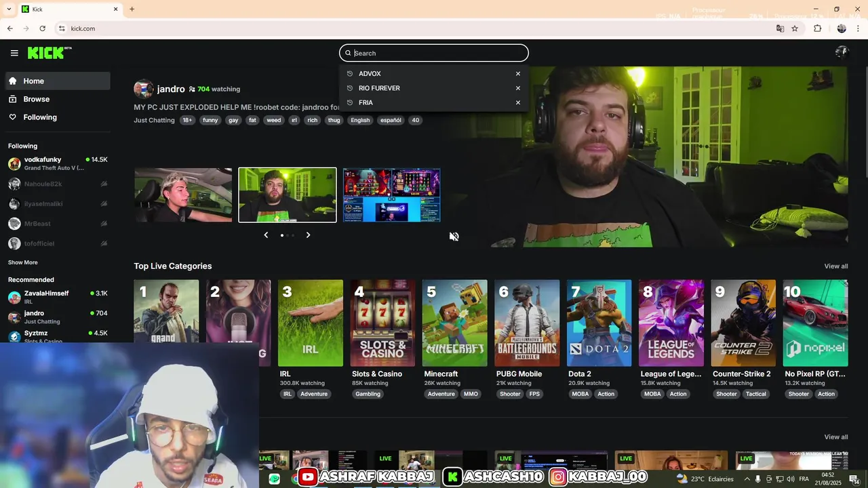Unmute the featured stream player
The image size is (868, 488).
click(454, 236)
